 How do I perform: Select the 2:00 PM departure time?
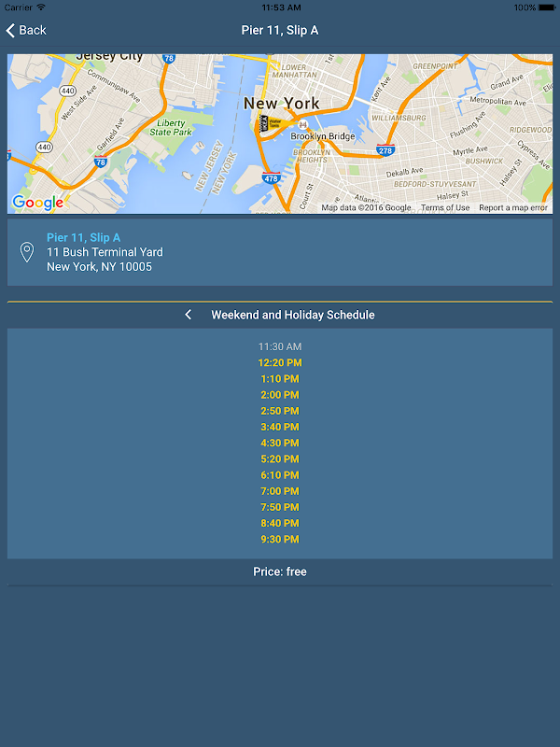click(280, 394)
